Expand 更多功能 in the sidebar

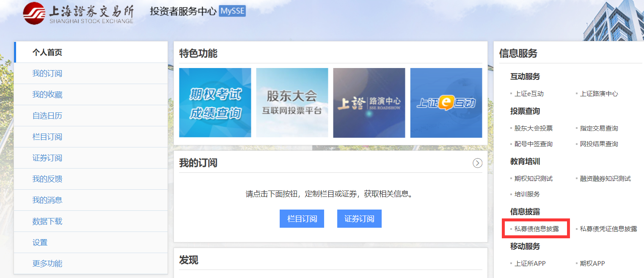pyautogui.click(x=47, y=264)
